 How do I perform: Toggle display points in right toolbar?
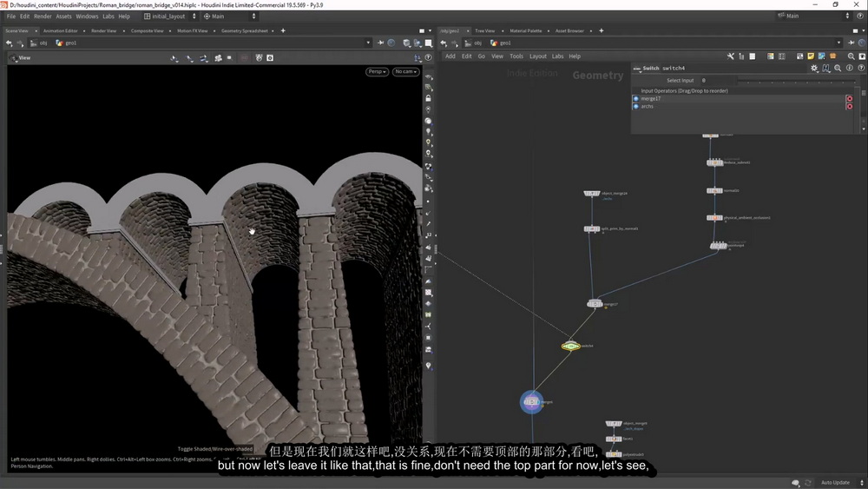pyautogui.click(x=428, y=202)
